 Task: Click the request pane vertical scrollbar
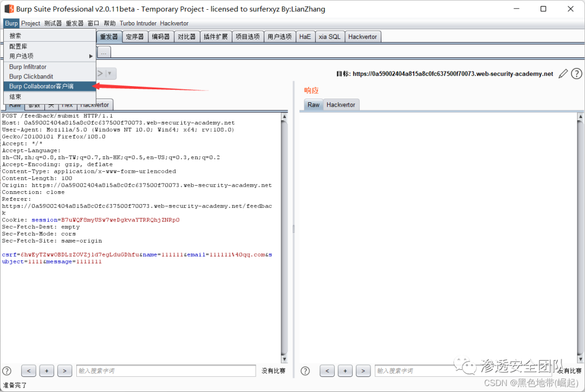[x=284, y=238]
